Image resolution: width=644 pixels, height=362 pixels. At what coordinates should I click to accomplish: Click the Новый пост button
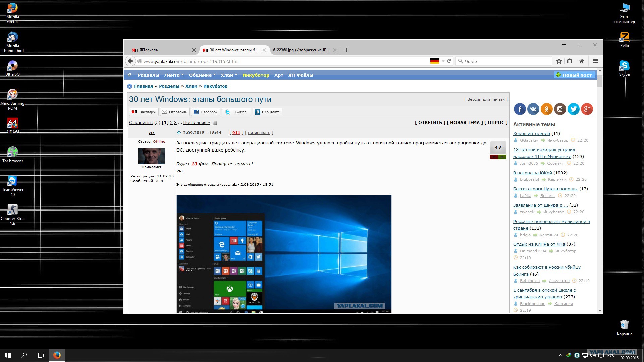(574, 75)
